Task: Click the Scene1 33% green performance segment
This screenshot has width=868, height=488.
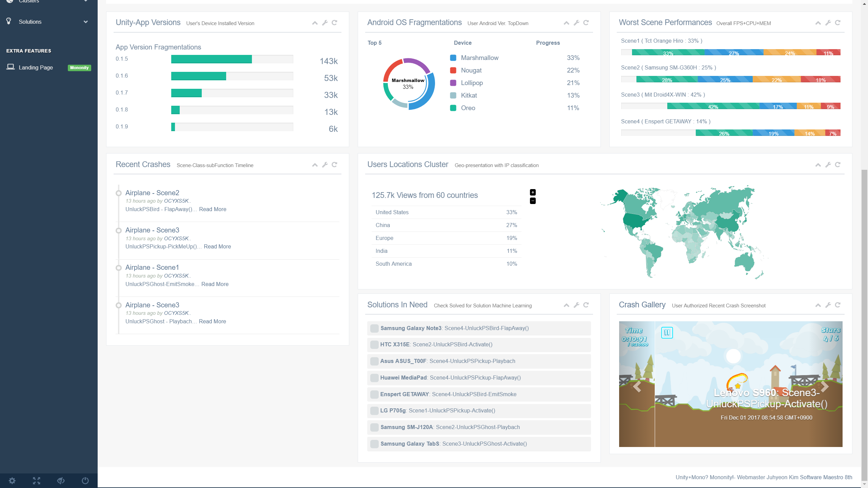Action: click(x=668, y=52)
